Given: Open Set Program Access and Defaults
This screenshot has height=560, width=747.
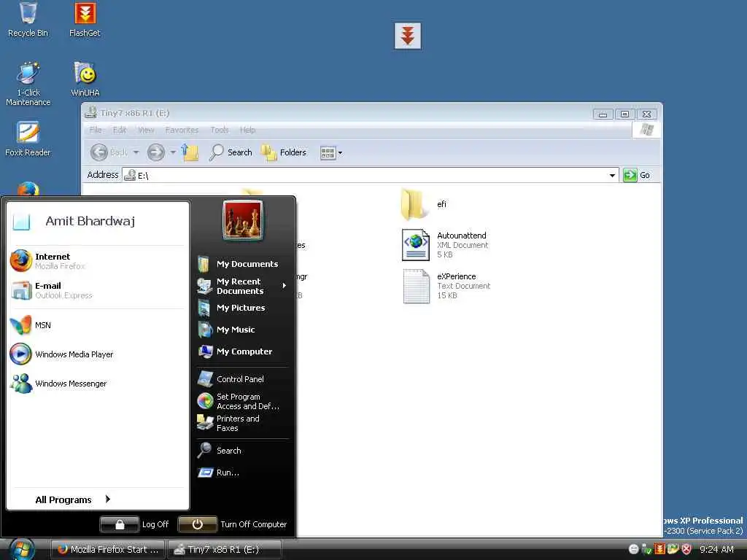Looking at the screenshot, I should [242, 402].
